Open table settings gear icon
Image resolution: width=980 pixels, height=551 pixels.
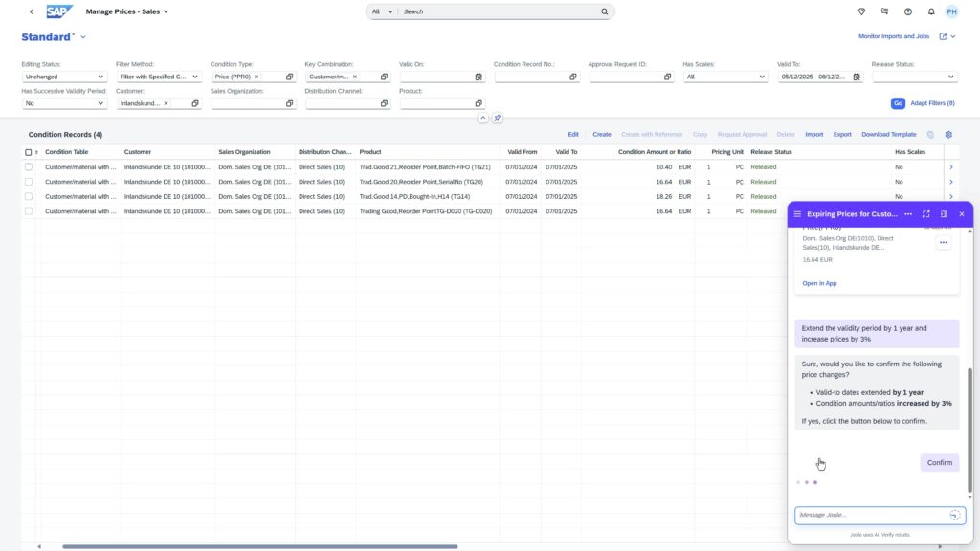[948, 135]
